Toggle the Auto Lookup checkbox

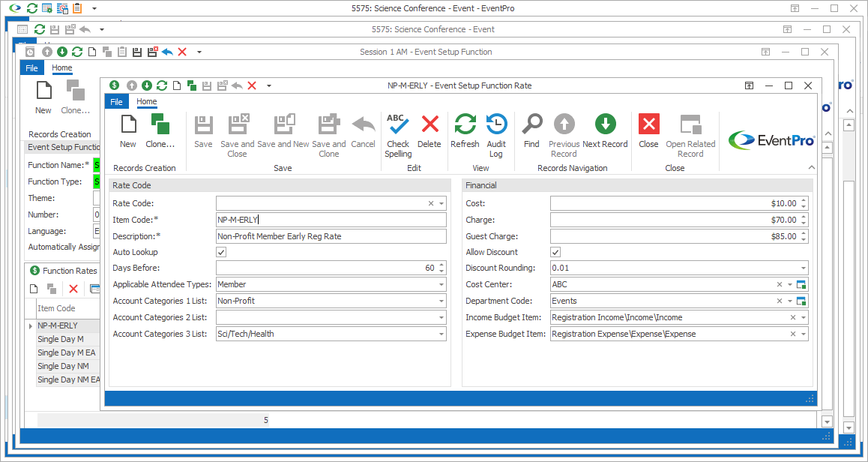click(221, 252)
